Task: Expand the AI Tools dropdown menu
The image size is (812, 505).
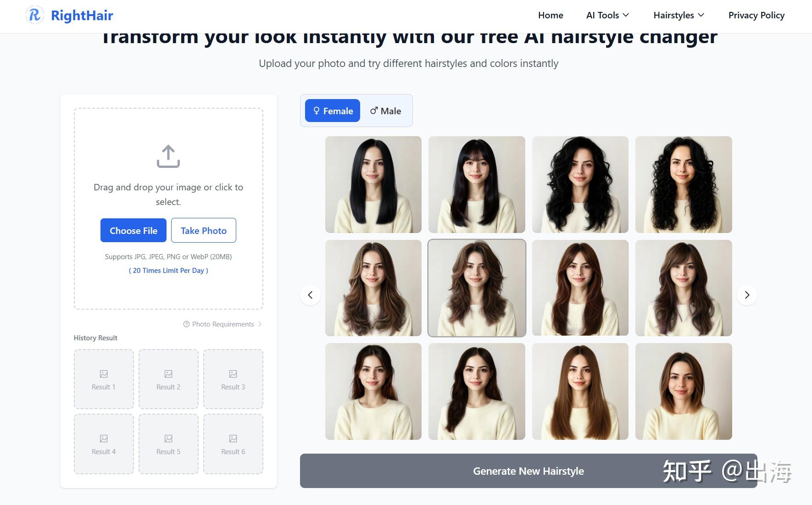Action: pos(607,15)
